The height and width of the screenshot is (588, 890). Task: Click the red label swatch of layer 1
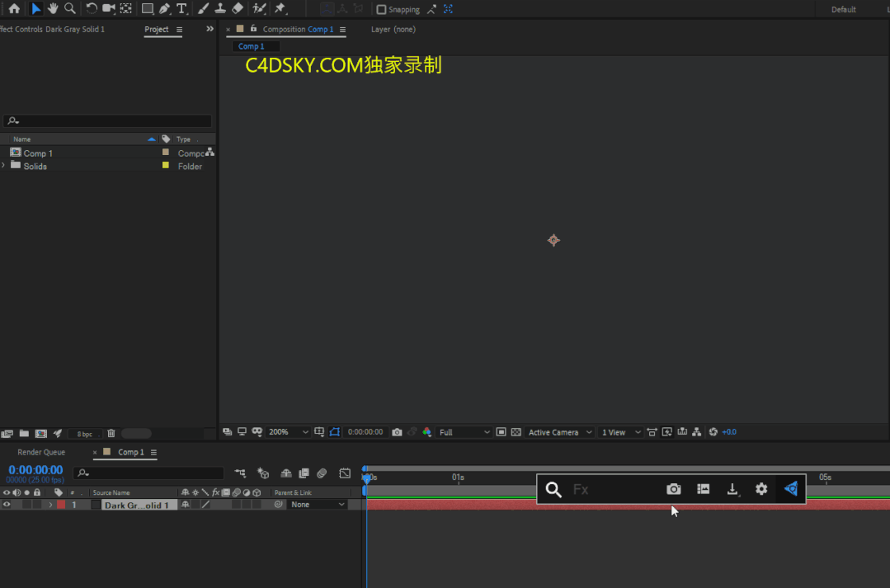(61, 505)
